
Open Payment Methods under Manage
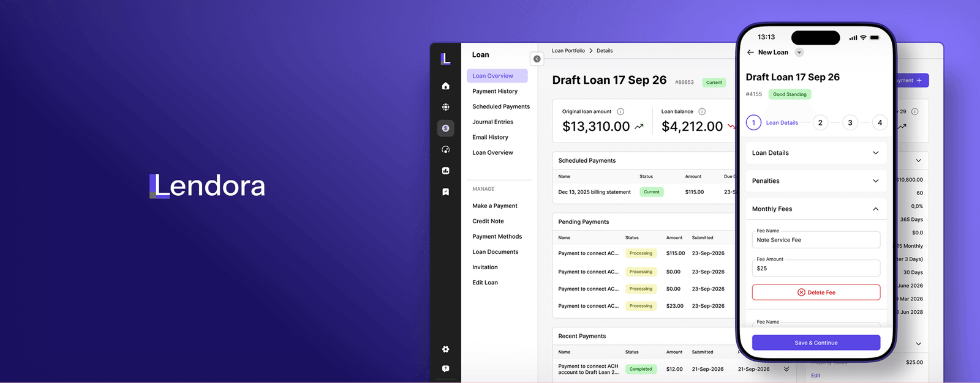pyautogui.click(x=497, y=237)
